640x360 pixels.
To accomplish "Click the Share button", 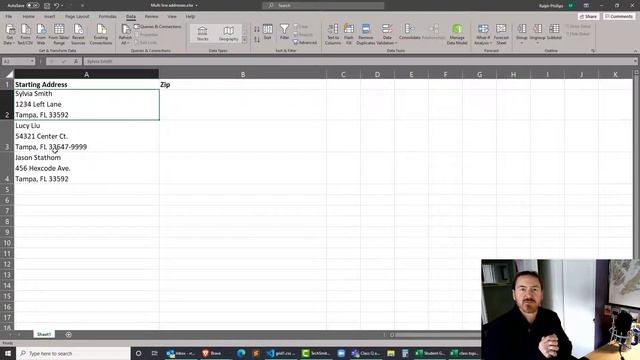I will [588, 16].
